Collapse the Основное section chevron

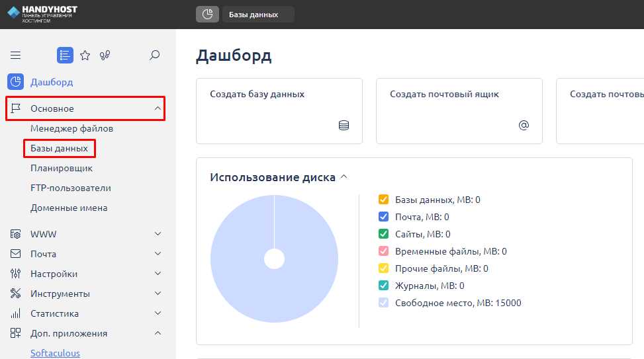pyautogui.click(x=158, y=108)
